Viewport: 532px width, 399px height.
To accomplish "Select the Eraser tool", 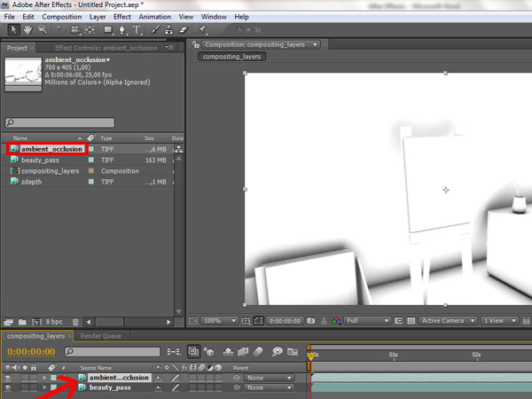I will point(184,29).
